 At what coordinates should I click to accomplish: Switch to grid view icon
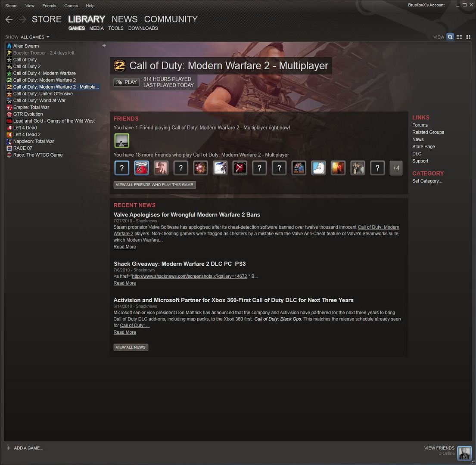click(x=468, y=37)
